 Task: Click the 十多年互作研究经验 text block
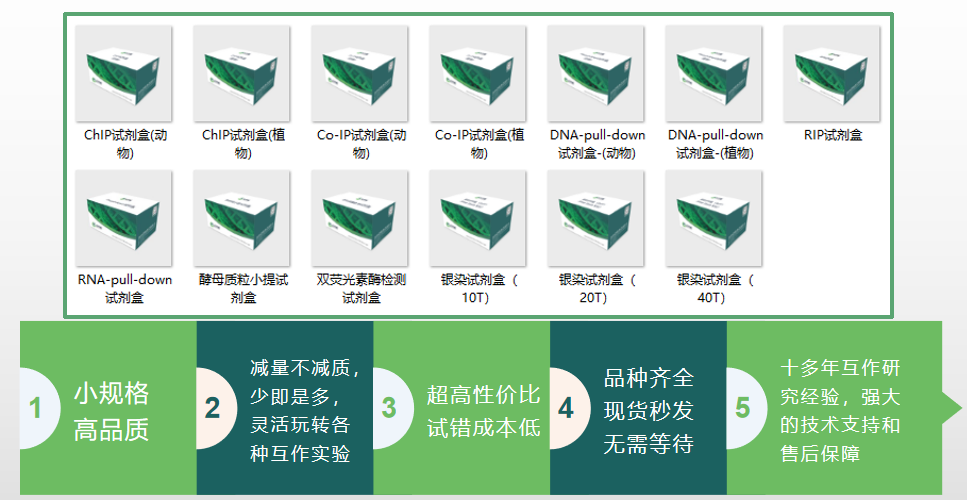[x=840, y=411]
